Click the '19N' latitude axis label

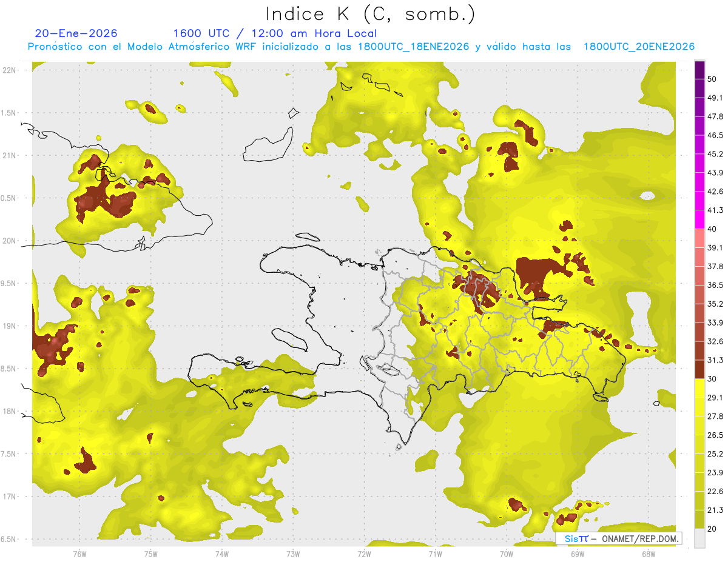click(x=8, y=326)
